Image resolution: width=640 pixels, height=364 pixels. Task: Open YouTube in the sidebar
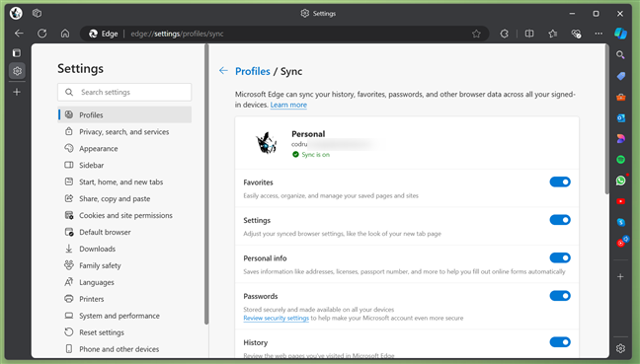click(620, 201)
